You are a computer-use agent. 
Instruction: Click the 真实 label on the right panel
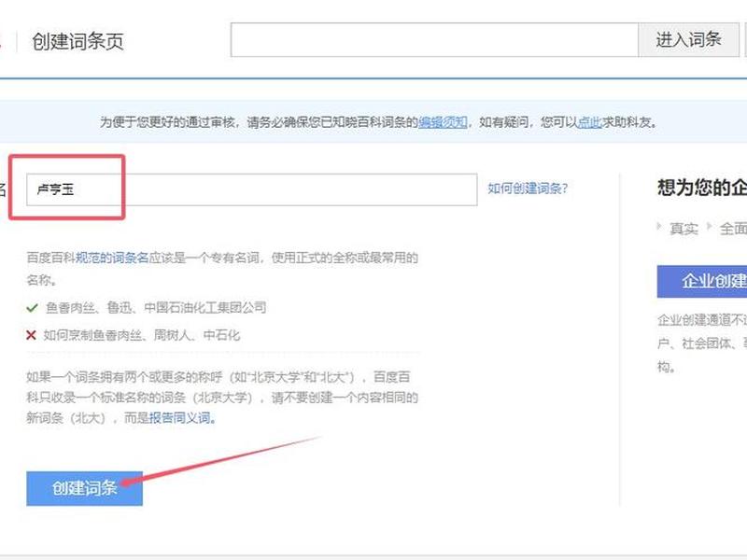coord(684,229)
